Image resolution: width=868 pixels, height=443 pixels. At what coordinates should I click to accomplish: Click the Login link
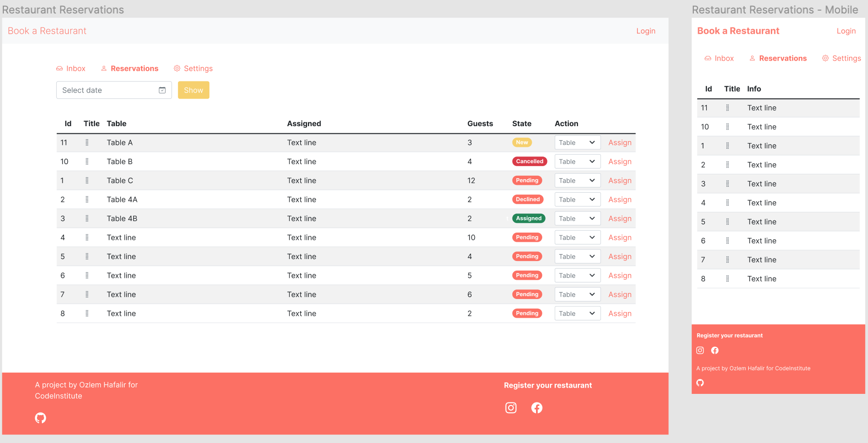(646, 31)
